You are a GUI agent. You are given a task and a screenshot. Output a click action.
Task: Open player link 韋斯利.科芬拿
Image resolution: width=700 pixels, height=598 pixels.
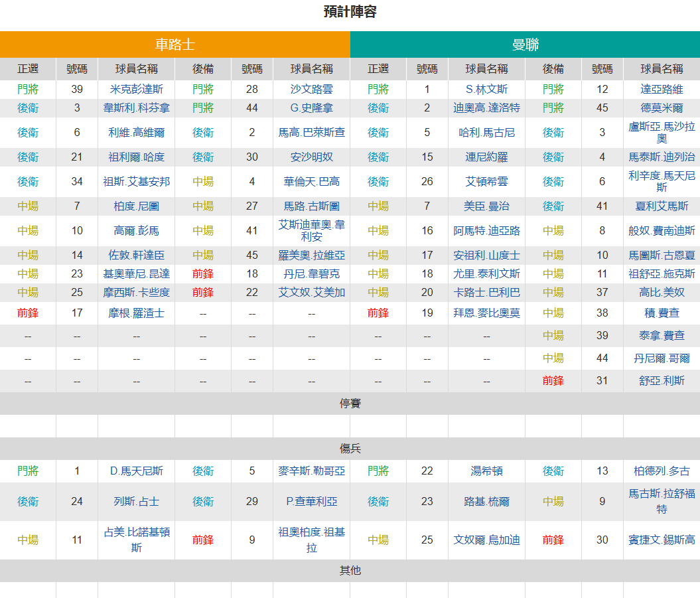(136, 108)
